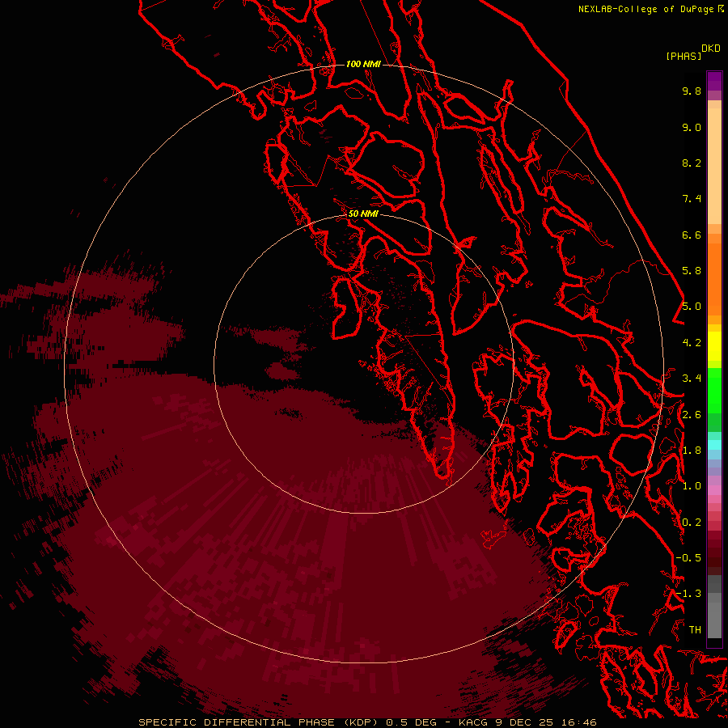Click the 9.0 value on color scale
This screenshot has width=728, height=728.
coord(692,127)
